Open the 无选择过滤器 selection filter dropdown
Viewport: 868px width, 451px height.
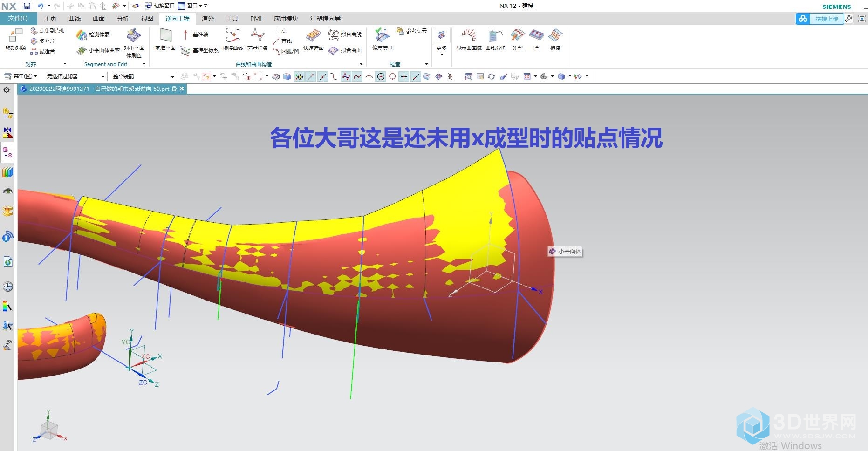tap(76, 76)
